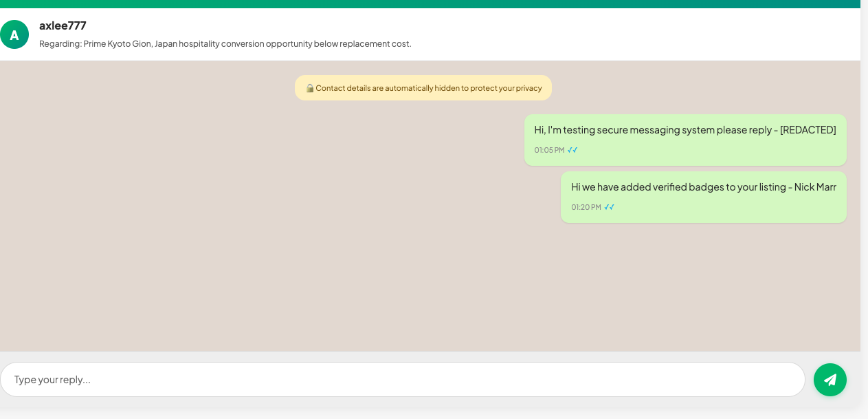The width and height of the screenshot is (868, 419).
Task: Click the axlee777 username heading
Action: coord(63,25)
